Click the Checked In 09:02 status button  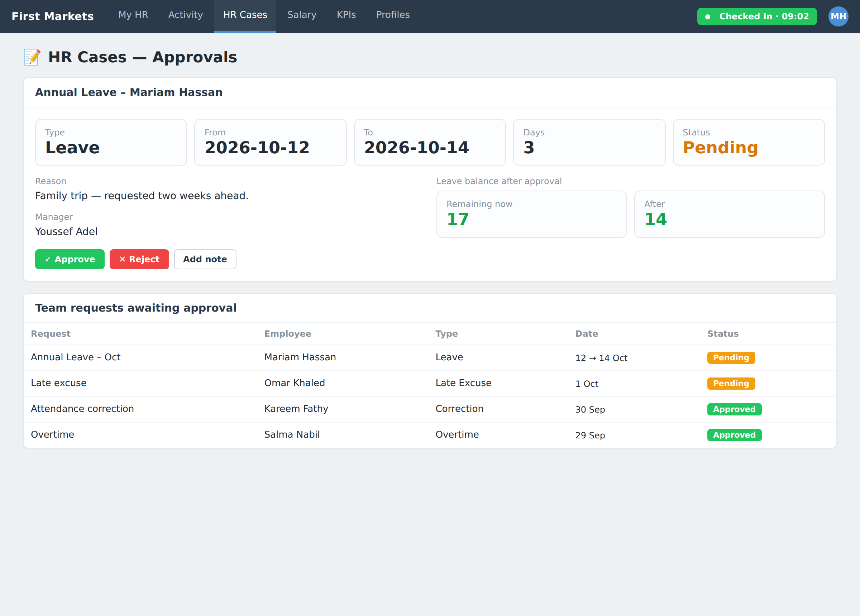point(757,16)
